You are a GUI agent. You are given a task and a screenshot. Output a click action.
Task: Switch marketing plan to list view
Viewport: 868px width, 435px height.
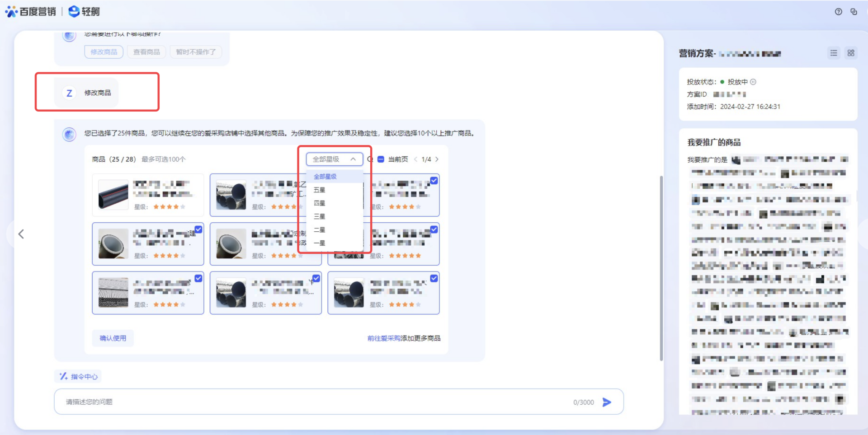coord(834,53)
